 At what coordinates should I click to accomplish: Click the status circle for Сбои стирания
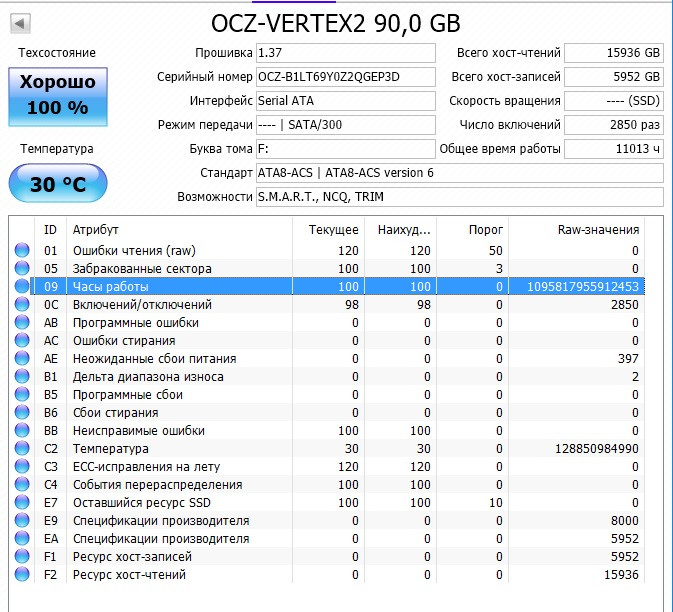point(22,412)
